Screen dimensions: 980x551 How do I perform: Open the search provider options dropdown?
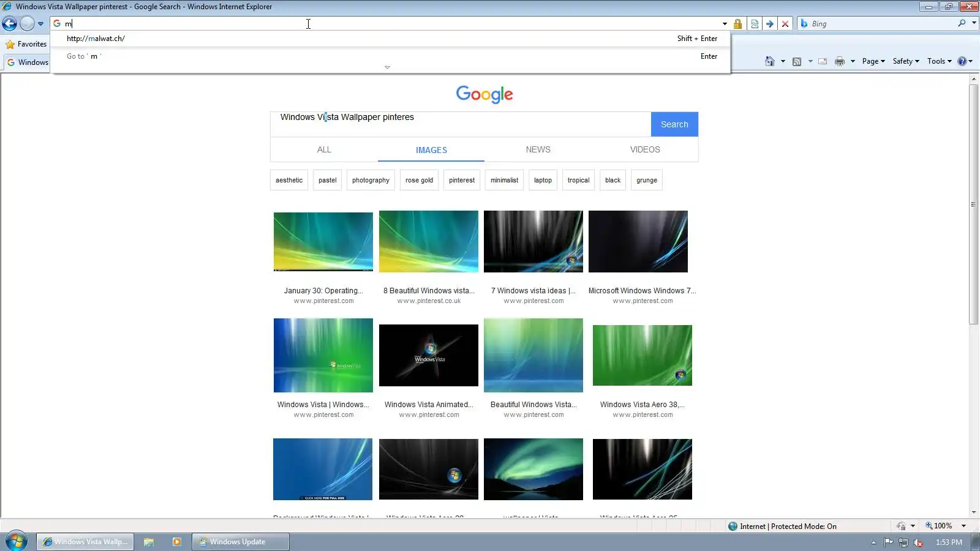[x=974, y=23]
